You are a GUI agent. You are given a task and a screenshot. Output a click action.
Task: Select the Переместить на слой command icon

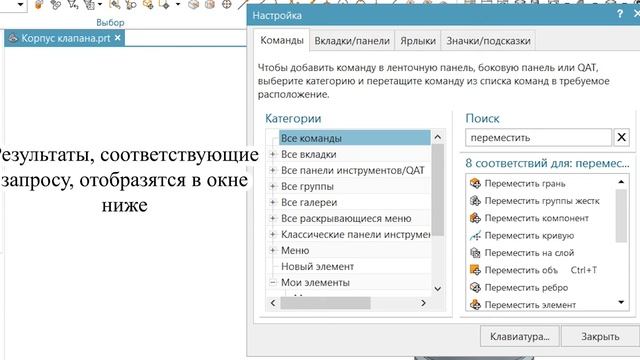tap(475, 253)
